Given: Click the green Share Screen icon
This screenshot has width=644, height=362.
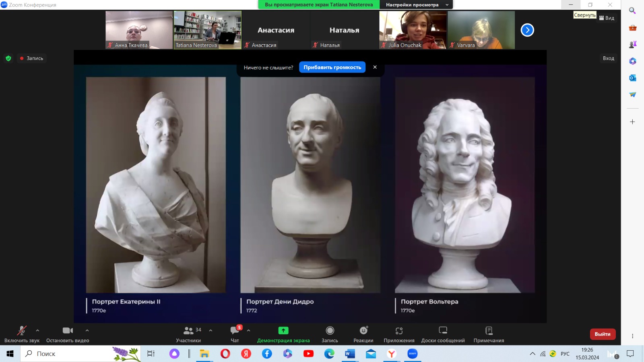Looking at the screenshot, I should tap(283, 331).
